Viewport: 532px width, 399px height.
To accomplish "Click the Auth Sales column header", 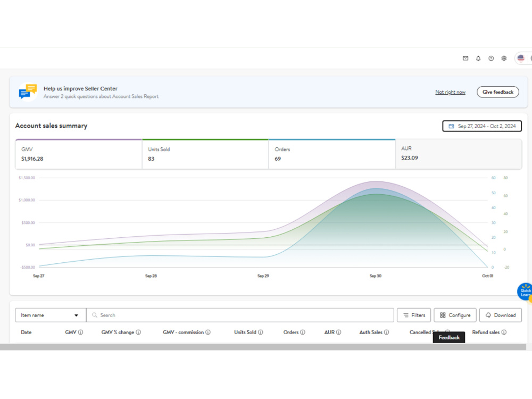I will (371, 332).
